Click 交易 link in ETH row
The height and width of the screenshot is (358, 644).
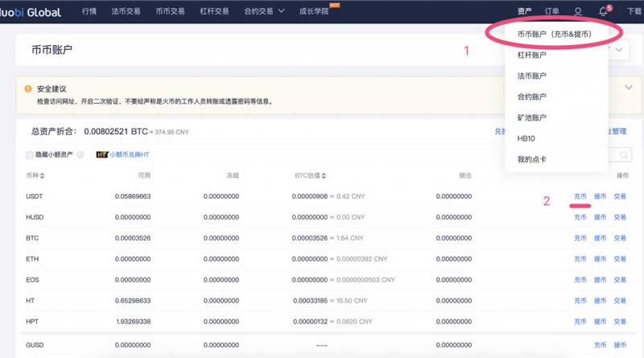click(620, 259)
